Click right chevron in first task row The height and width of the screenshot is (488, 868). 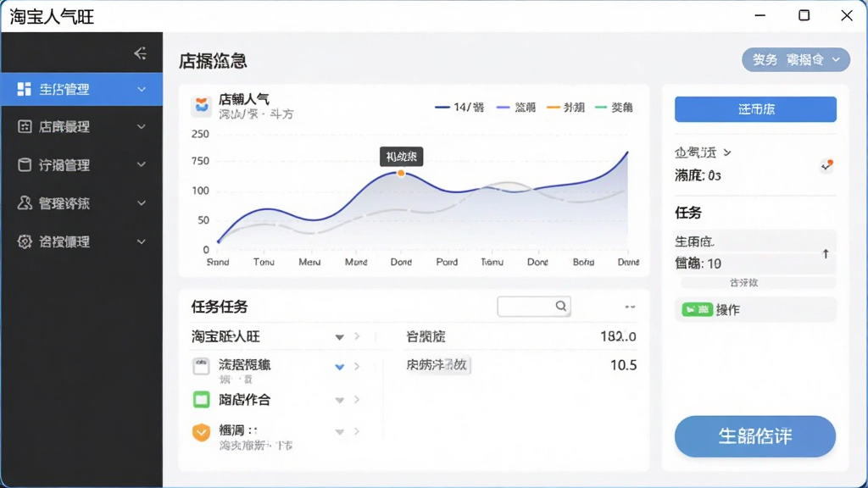[x=357, y=336]
